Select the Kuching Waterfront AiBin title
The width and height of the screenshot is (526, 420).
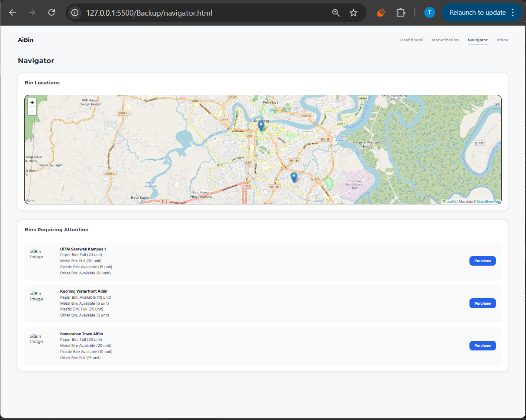tap(84, 291)
